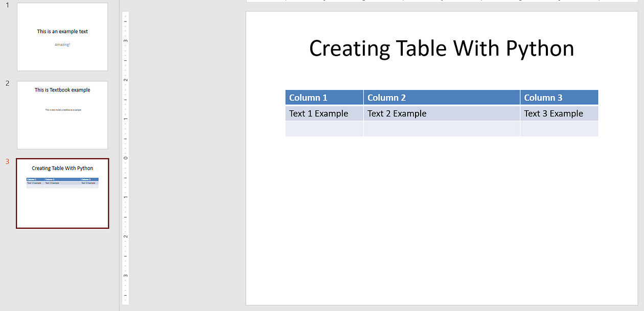The height and width of the screenshot is (311, 644).
Task: Click empty thumbnail pane space below slide 3
Action: (x=61, y=271)
